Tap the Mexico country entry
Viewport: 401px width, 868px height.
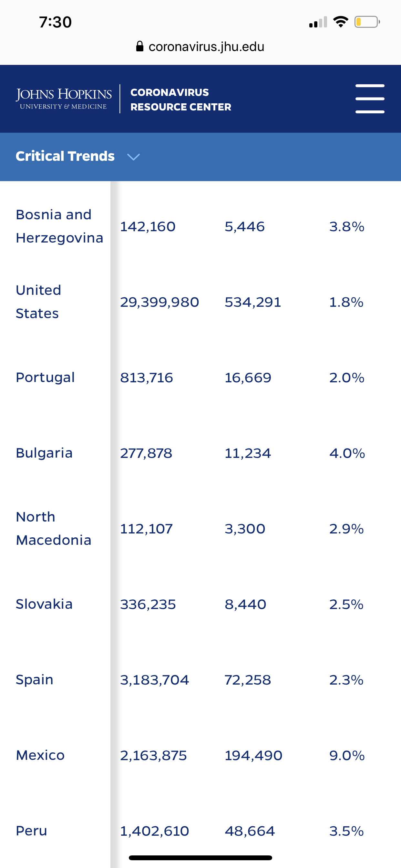pos(40,755)
